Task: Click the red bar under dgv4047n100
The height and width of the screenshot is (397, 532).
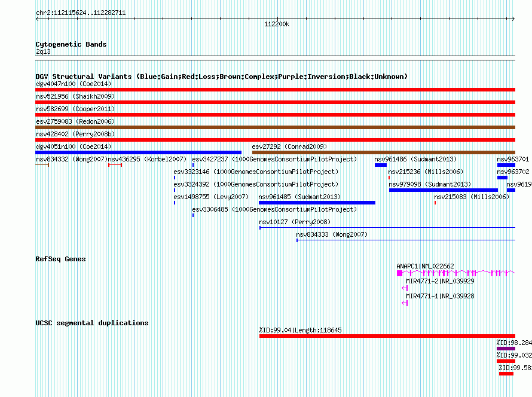Action: (x=275, y=90)
